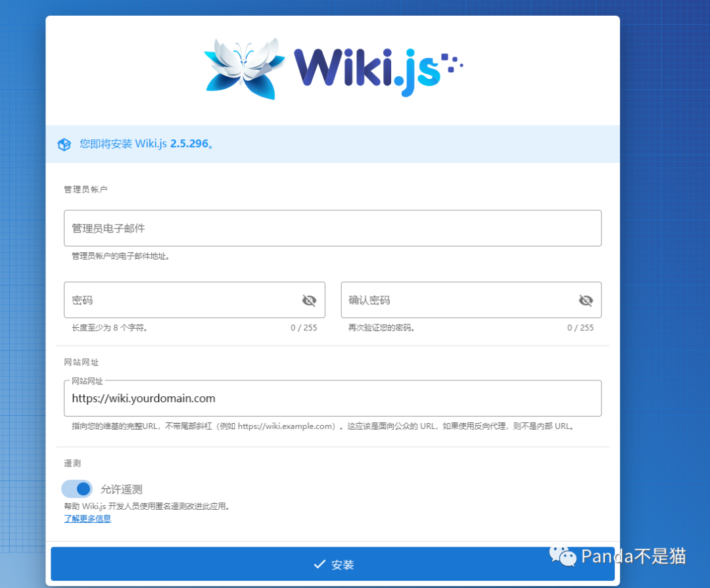Click the 安装 install button

tap(333, 564)
